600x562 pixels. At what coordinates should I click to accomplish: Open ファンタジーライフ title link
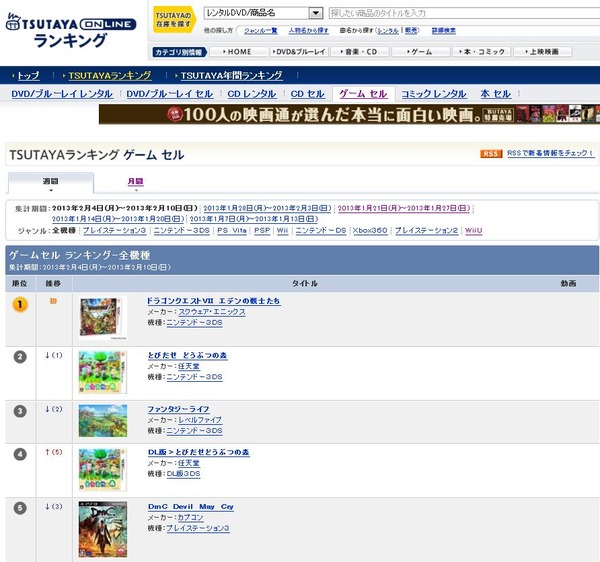[178, 409]
